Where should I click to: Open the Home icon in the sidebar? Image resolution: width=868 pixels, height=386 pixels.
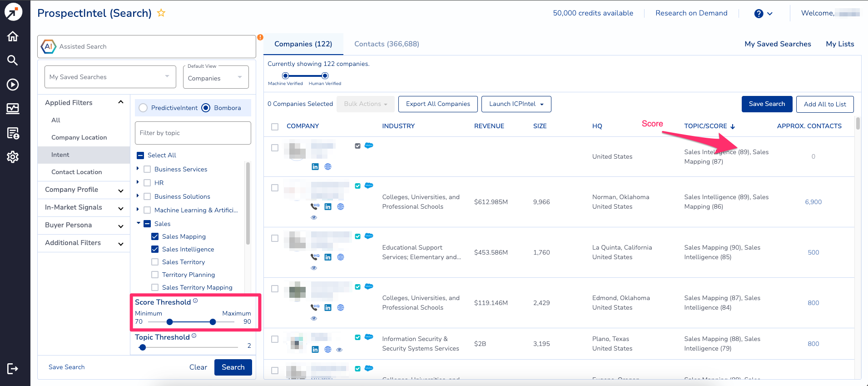pos(13,36)
